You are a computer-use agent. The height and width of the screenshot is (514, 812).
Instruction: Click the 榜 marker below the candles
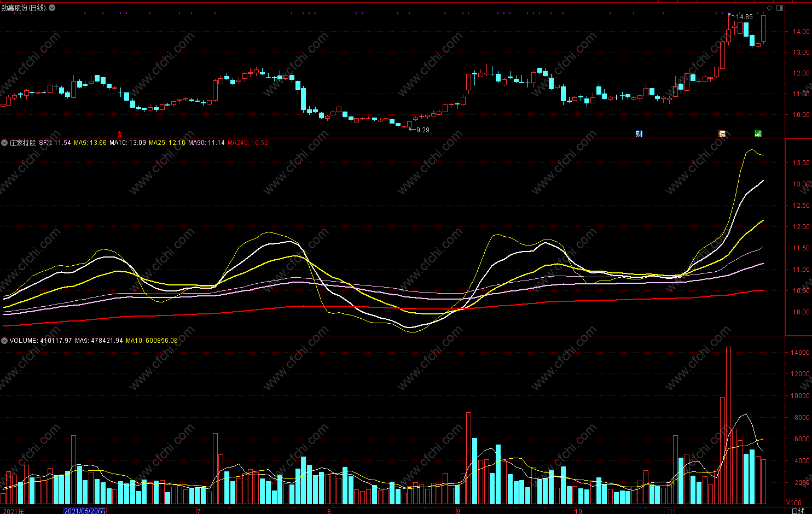point(722,134)
